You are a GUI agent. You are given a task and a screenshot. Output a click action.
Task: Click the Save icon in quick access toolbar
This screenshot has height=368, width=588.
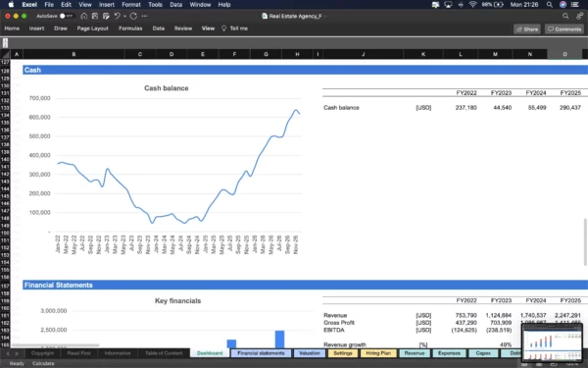(x=95, y=16)
